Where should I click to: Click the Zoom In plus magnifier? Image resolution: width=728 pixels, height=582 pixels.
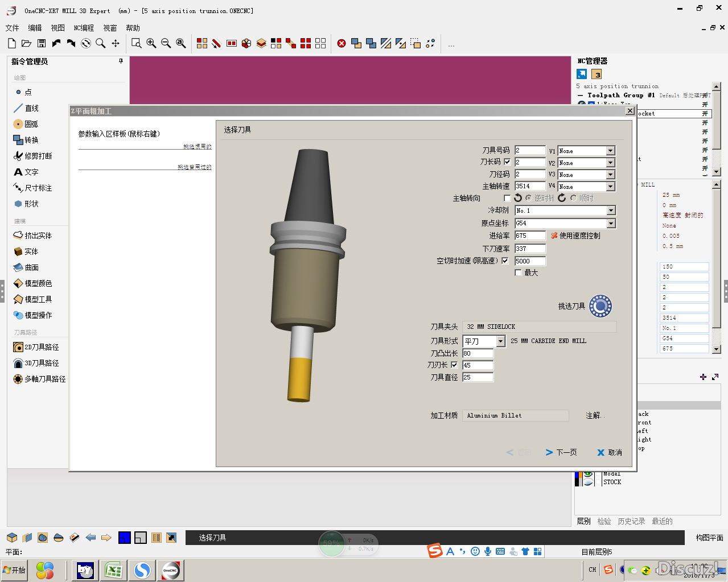(x=151, y=43)
